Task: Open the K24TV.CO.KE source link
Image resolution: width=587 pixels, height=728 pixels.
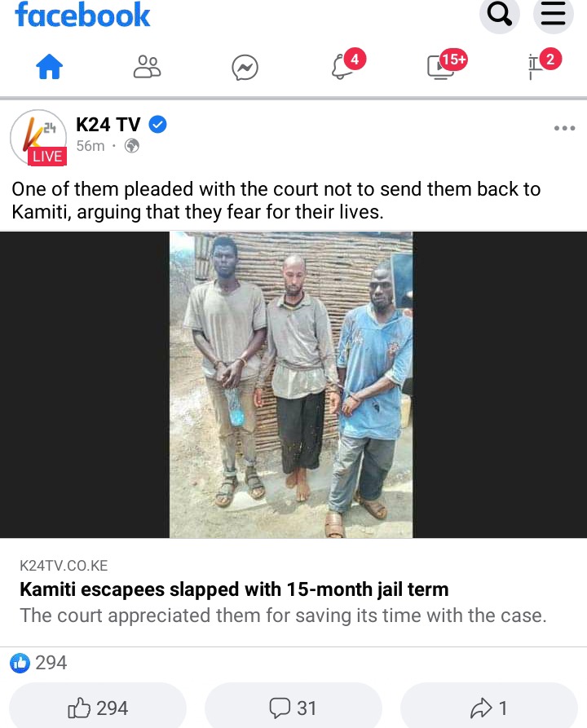Action: tap(64, 566)
